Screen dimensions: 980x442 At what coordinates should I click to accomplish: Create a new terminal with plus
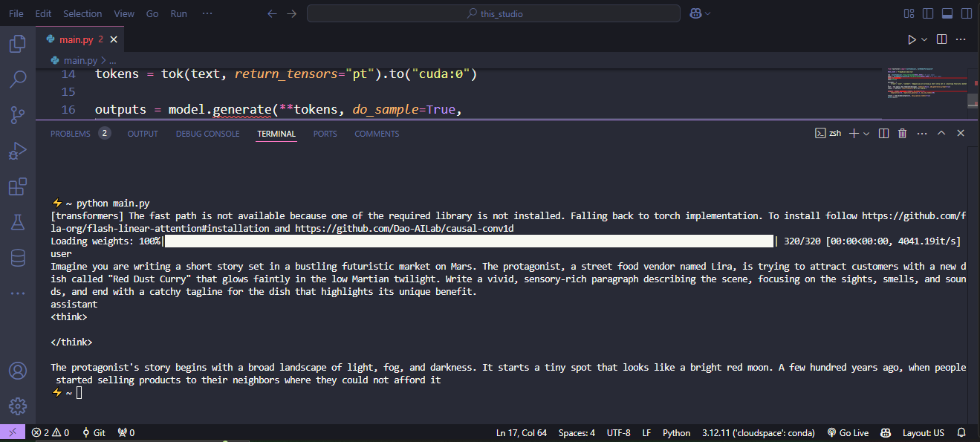[854, 134]
